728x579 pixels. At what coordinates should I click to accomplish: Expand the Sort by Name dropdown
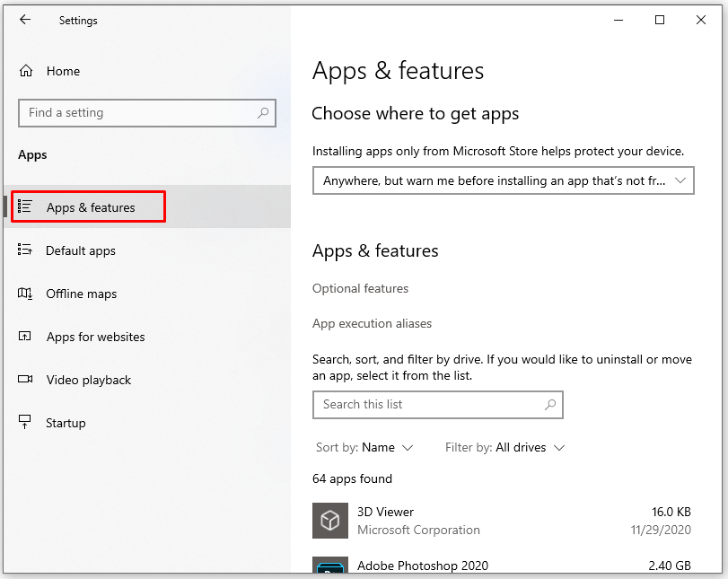click(364, 447)
